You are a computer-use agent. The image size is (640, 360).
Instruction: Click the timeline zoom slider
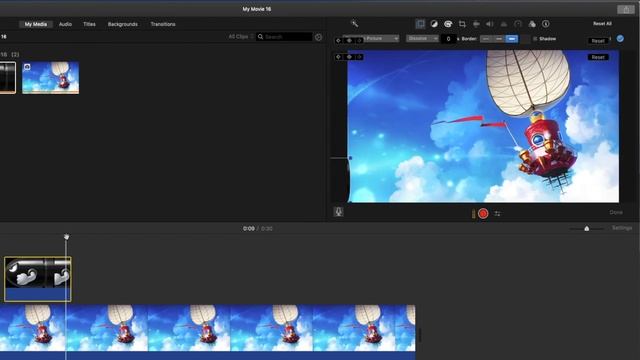click(587, 229)
